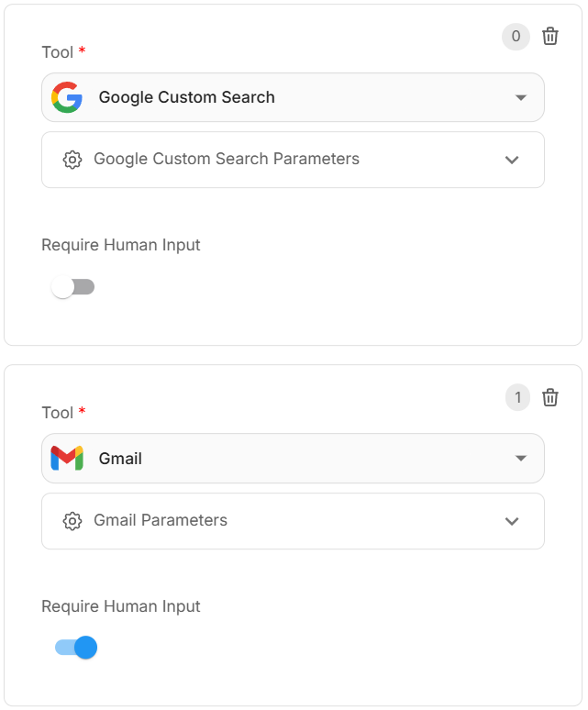
Task: Click the index badge numbered 0
Action: [x=516, y=37]
